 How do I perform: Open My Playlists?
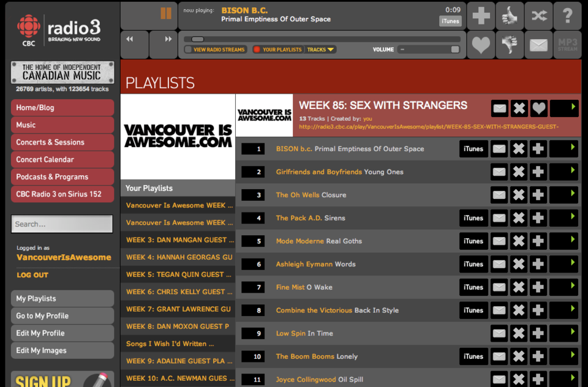62,298
